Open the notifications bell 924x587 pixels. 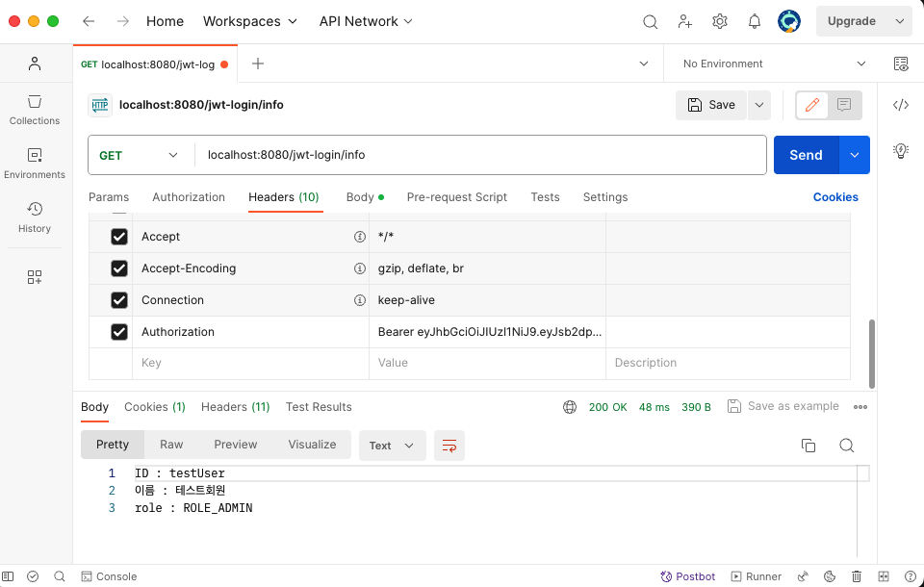[755, 22]
